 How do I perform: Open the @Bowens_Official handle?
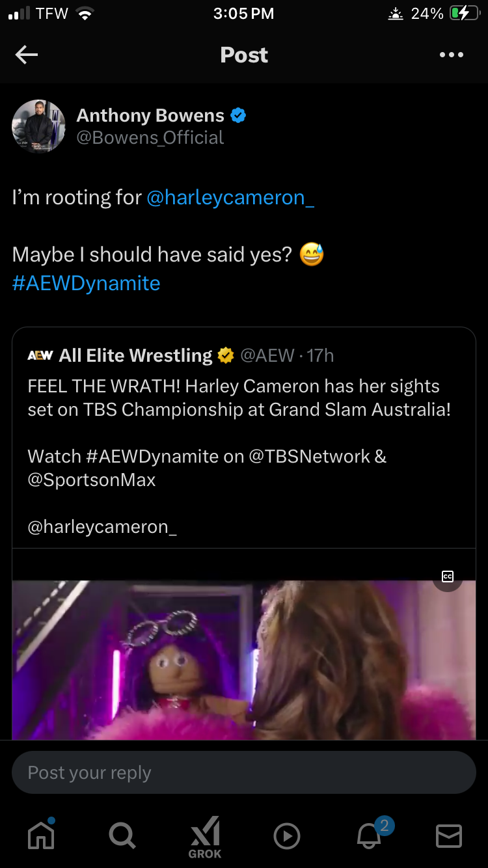(150, 138)
